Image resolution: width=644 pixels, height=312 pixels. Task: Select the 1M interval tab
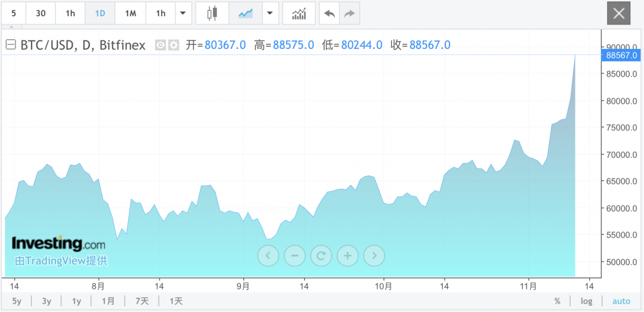[x=130, y=13]
